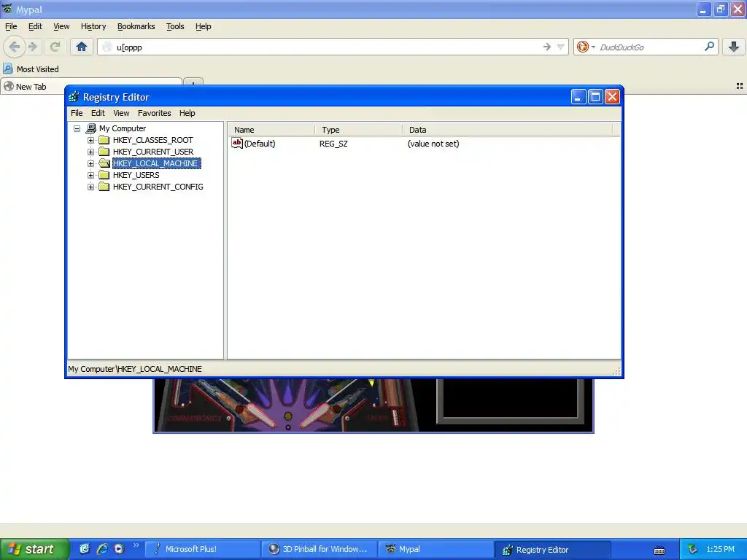Viewport: 747px width, 560px height.
Task: Click the search magnifier icon
Action: (x=709, y=46)
